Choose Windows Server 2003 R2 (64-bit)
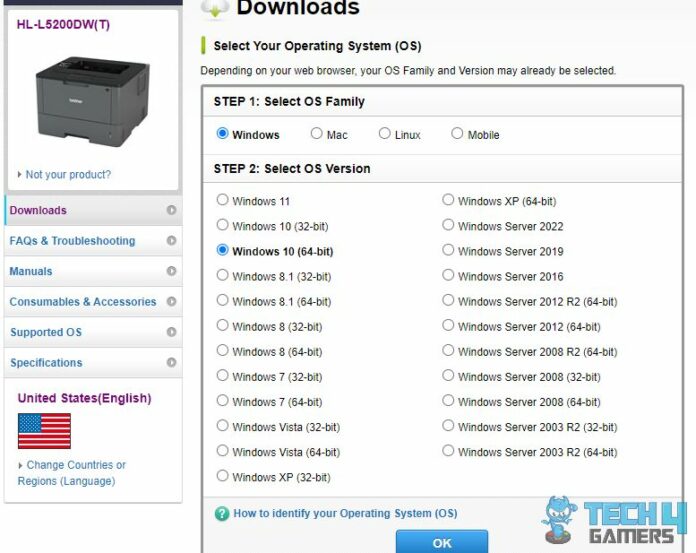Viewport: 696px width, 553px height. pos(448,450)
